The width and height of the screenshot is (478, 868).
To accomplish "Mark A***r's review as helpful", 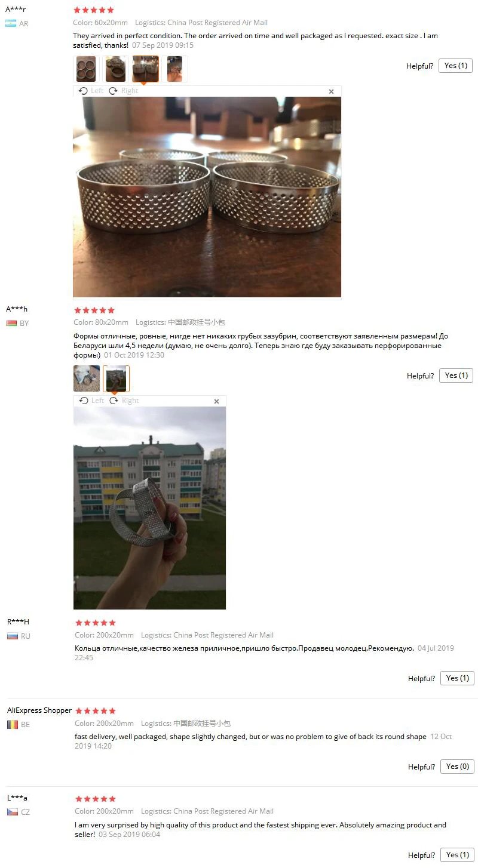I will pyautogui.click(x=456, y=66).
